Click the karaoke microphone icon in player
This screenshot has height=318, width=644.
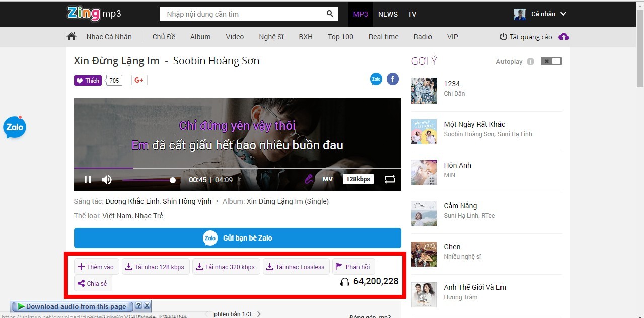point(309,179)
